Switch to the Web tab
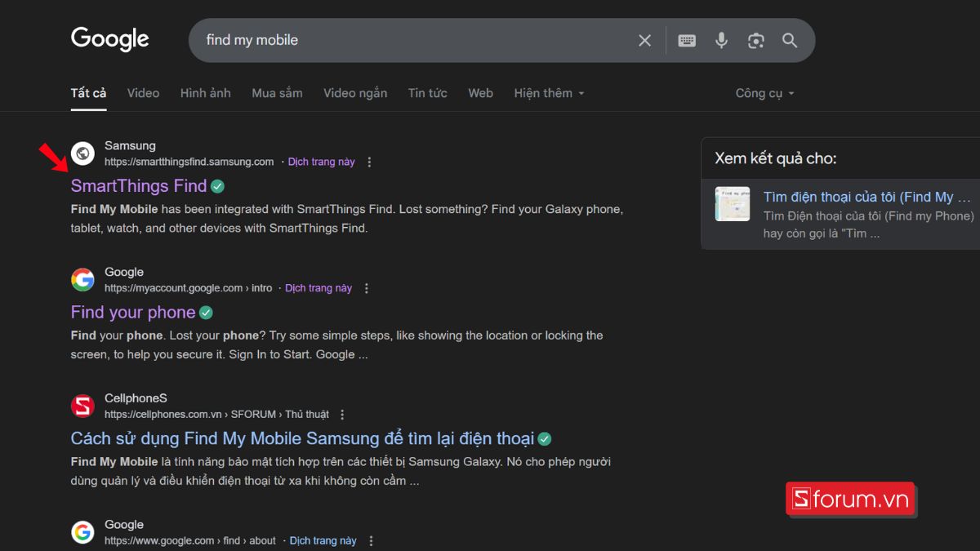The height and width of the screenshot is (551, 980). [x=480, y=93]
